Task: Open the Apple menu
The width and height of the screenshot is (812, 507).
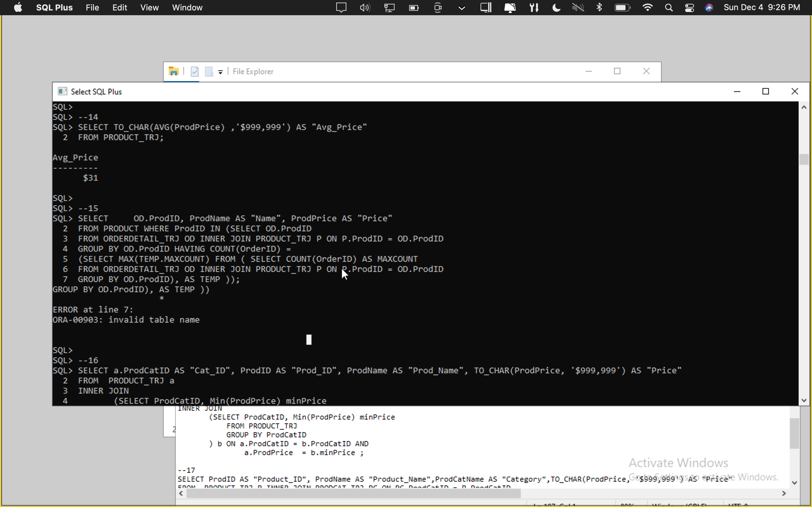Action: pos(18,7)
